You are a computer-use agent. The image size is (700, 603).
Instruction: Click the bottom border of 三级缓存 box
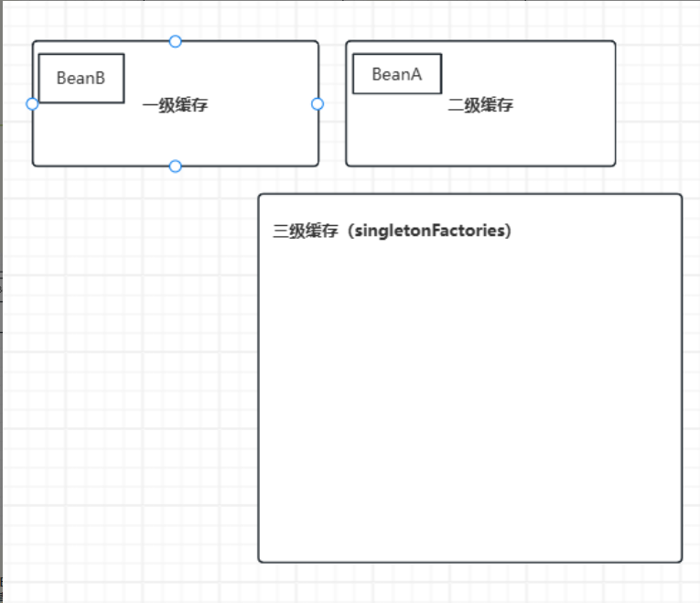point(469,562)
